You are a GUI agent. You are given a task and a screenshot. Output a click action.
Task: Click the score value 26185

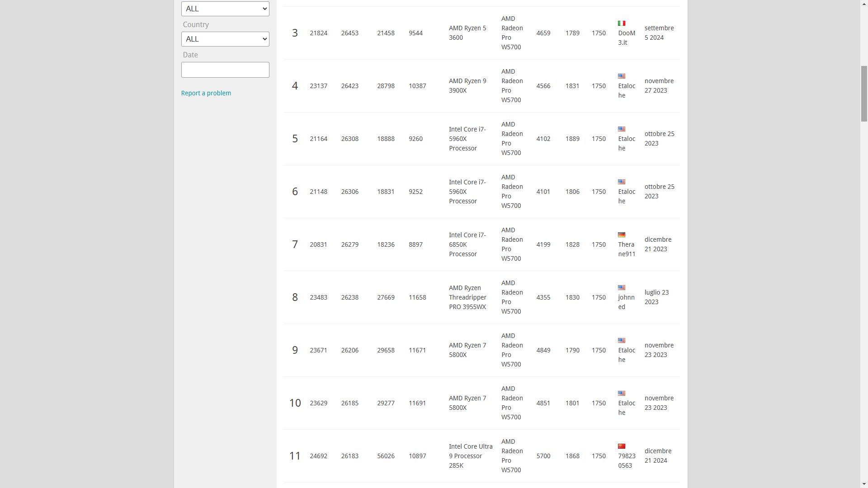coord(350,403)
